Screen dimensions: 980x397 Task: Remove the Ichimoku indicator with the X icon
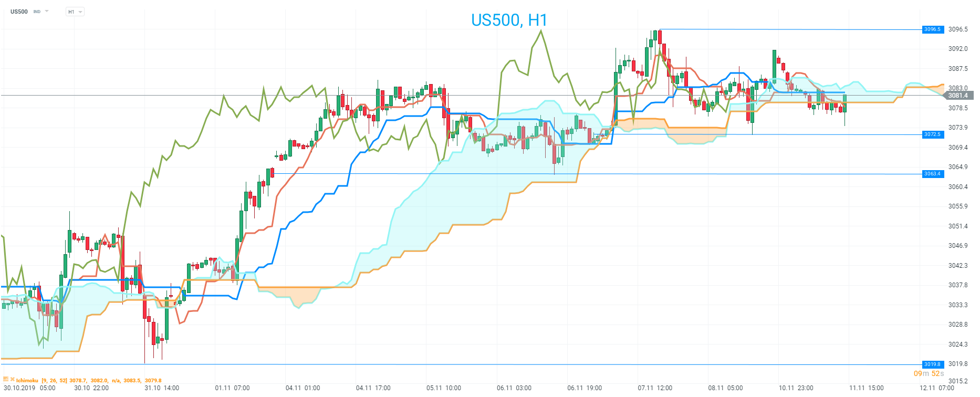pyautogui.click(x=12, y=379)
